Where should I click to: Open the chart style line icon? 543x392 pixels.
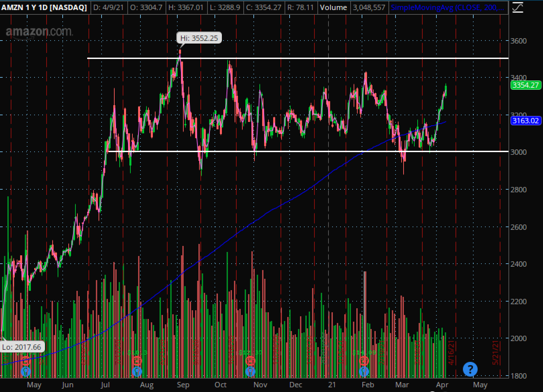click(518, 7)
